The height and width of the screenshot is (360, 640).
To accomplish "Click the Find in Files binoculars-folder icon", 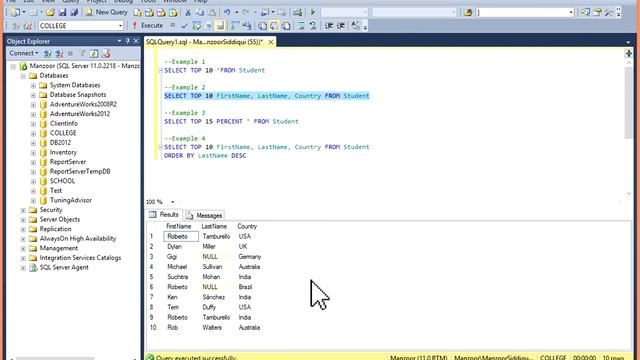I will (468, 13).
